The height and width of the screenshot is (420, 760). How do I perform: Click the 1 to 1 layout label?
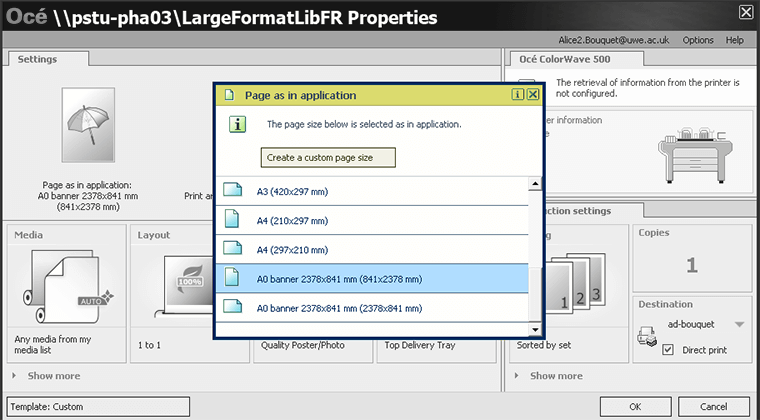149,345
